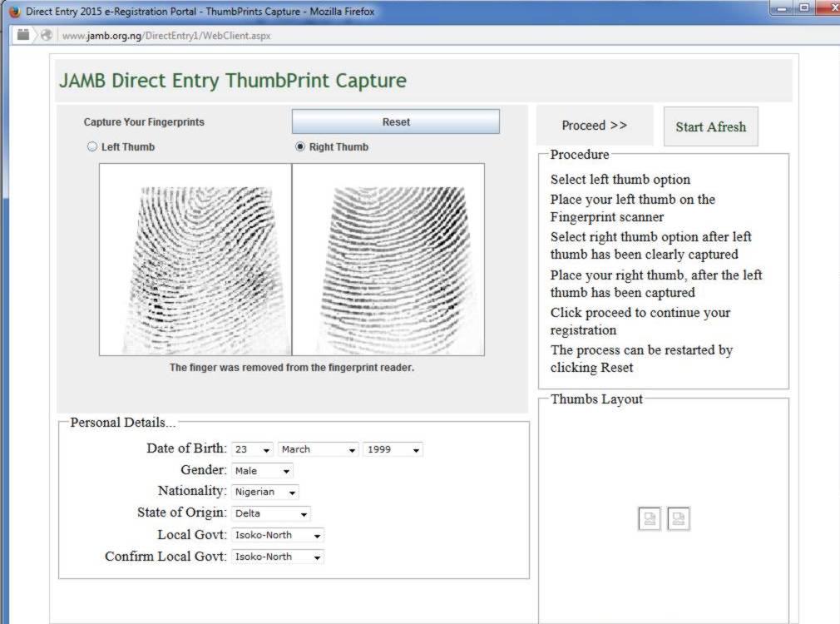Click the Firefox logo in title bar

point(14,12)
